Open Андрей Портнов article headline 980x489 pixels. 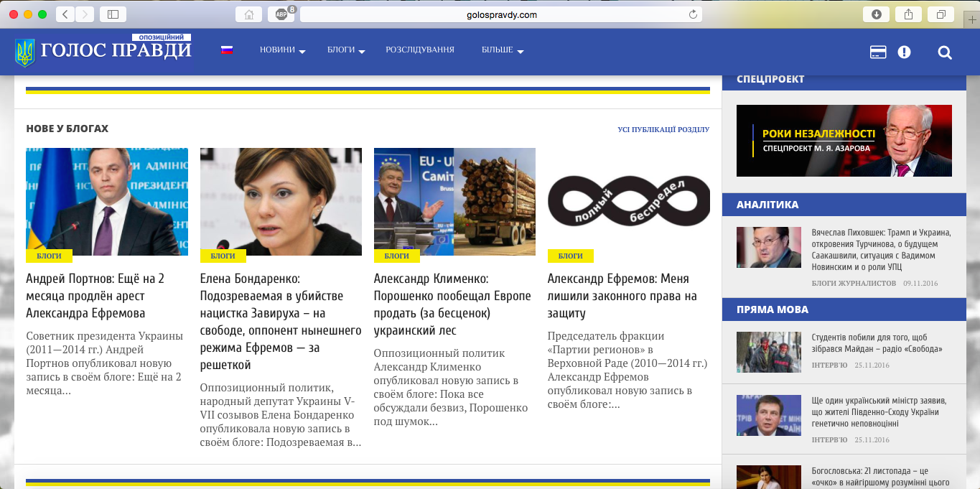click(95, 296)
